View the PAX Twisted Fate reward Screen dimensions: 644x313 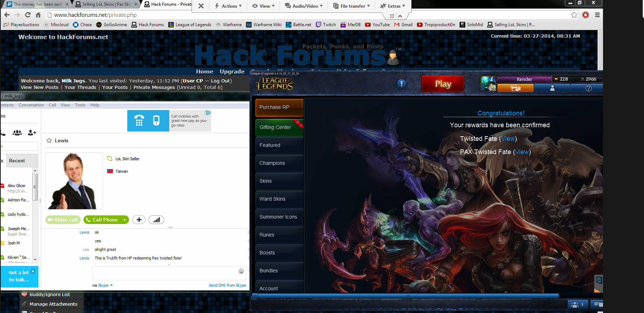tap(522, 152)
